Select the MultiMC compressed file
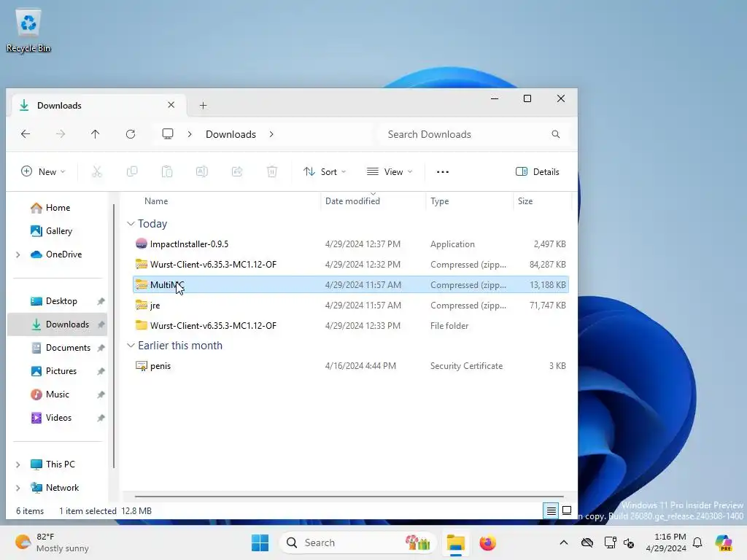This screenshot has height=560, width=747. (351, 285)
